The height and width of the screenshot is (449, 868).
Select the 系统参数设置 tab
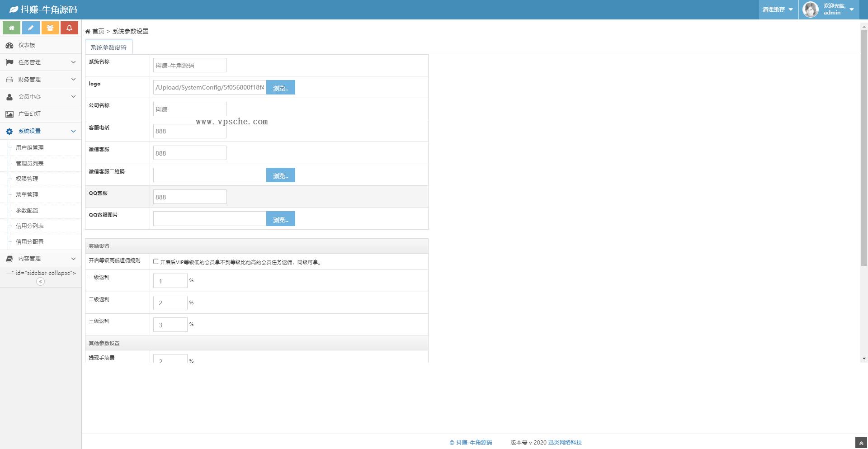pyautogui.click(x=108, y=47)
